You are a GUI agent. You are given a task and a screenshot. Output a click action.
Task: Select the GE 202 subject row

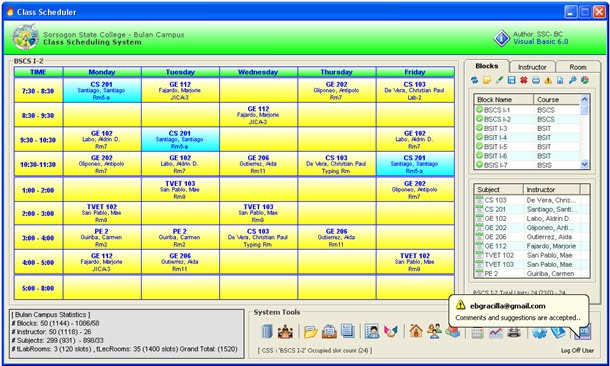(532, 228)
